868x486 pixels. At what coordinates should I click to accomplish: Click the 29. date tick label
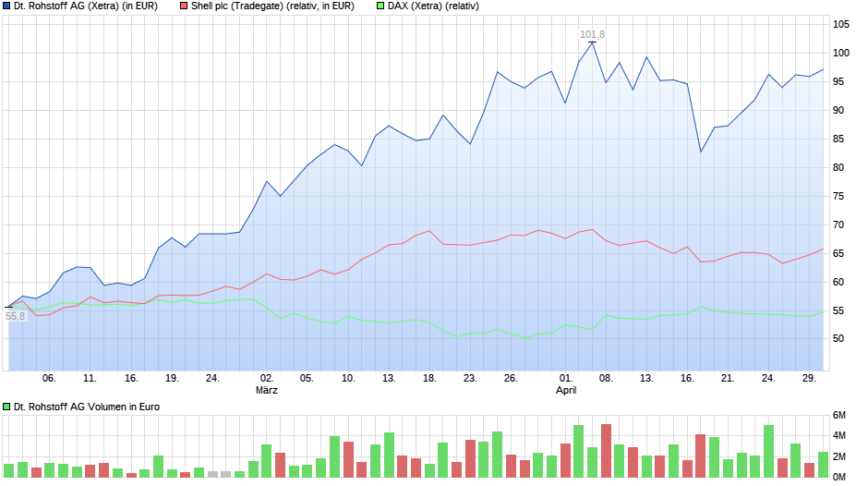click(x=809, y=379)
